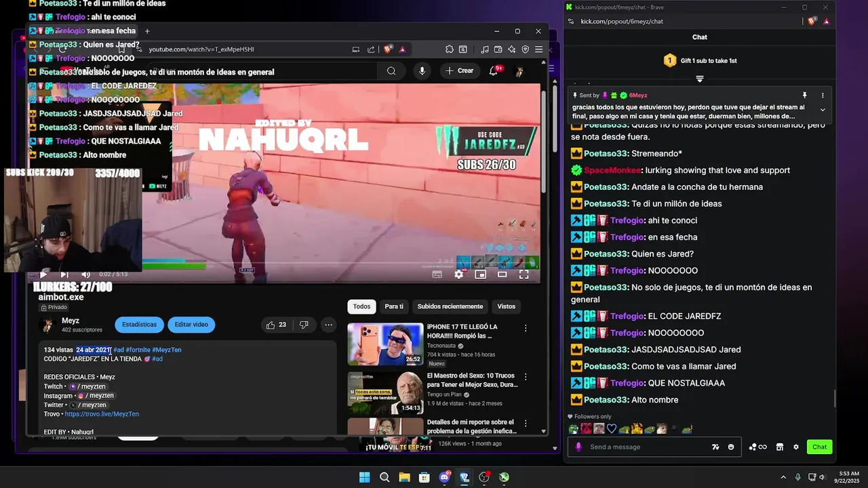Open Windows taskbar search
This screenshot has height=488, width=868.
(x=384, y=477)
